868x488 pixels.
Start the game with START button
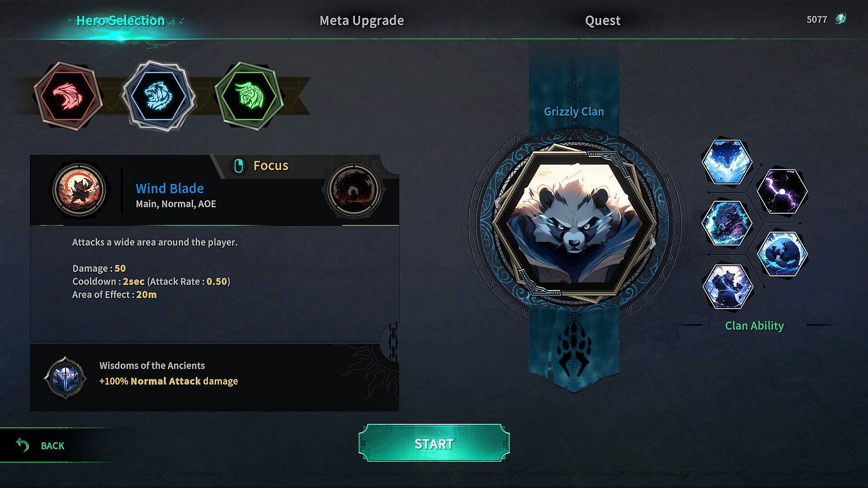point(434,443)
